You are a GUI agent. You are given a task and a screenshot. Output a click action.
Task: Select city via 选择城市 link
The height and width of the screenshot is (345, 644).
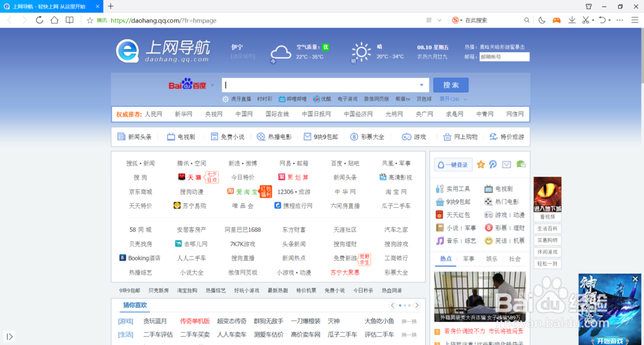243,56
